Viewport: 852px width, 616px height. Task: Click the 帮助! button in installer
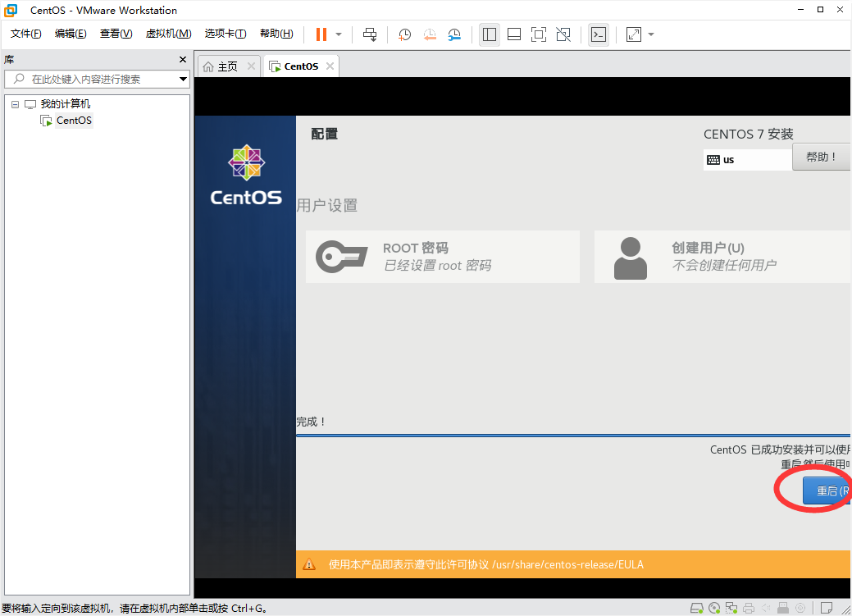(x=821, y=157)
